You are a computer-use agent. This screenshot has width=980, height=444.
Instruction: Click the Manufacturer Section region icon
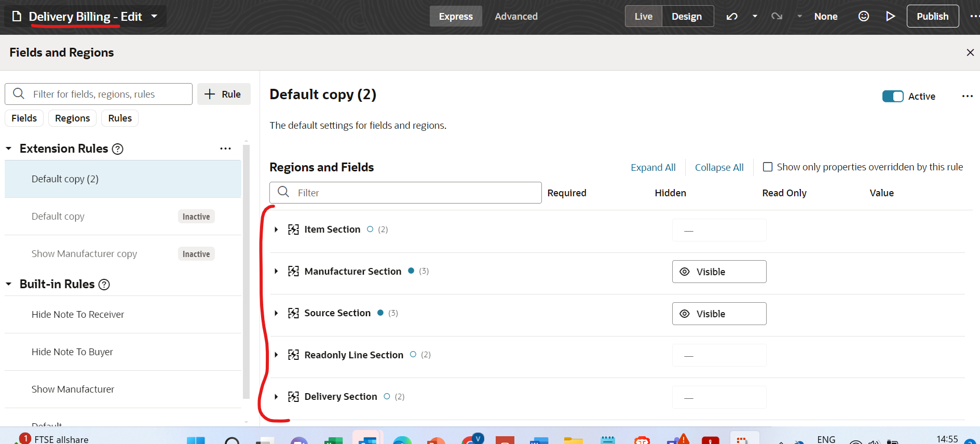click(x=293, y=271)
